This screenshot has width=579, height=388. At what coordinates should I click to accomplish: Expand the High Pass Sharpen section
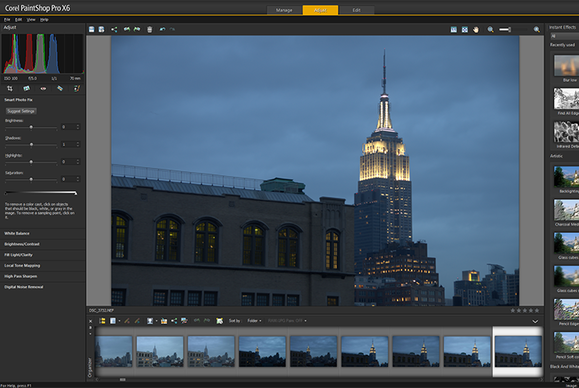42,276
